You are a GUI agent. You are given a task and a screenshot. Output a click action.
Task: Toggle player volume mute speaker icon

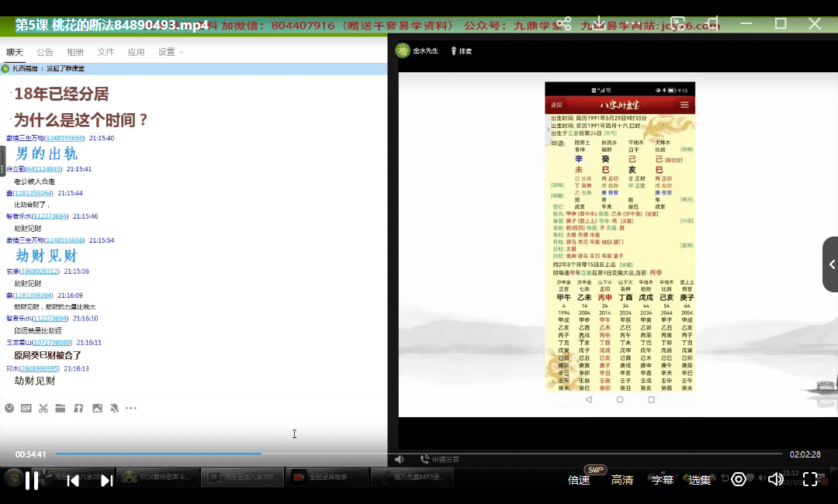point(774,480)
